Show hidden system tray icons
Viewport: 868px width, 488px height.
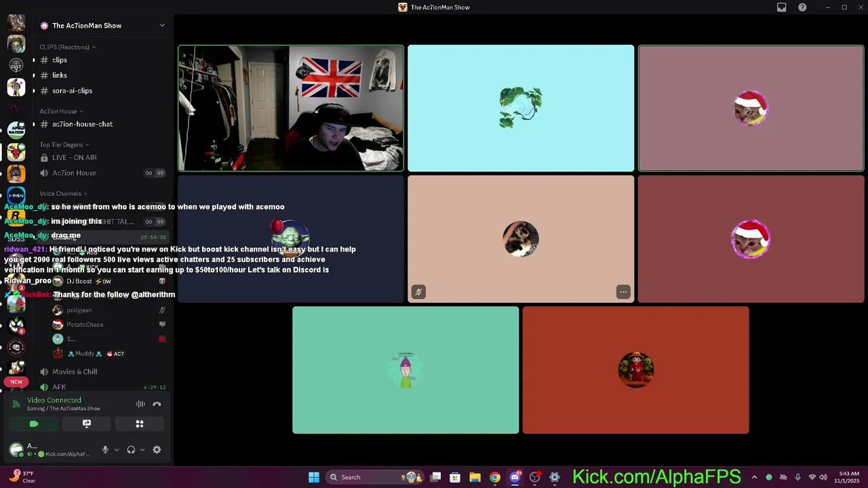click(x=754, y=477)
